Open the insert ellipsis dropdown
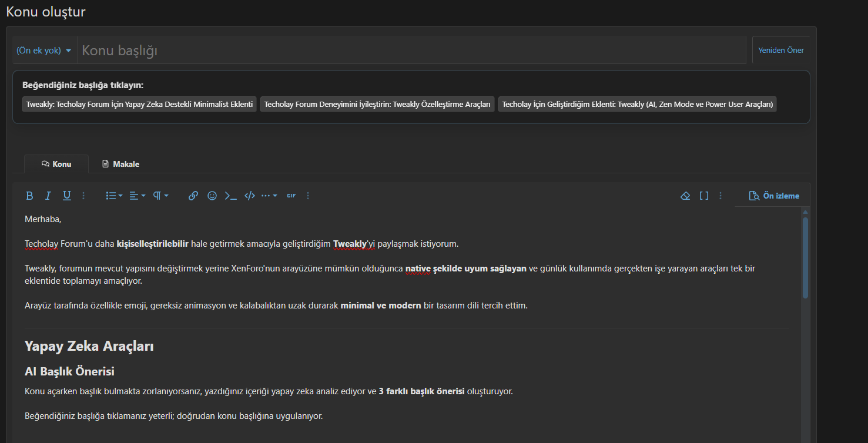This screenshot has height=443, width=868. 269,196
